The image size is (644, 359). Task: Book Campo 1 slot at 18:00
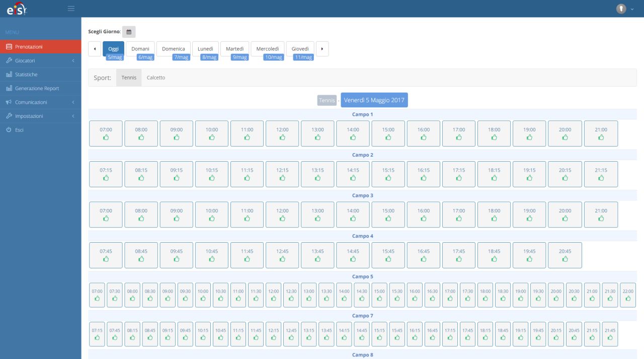(494, 133)
